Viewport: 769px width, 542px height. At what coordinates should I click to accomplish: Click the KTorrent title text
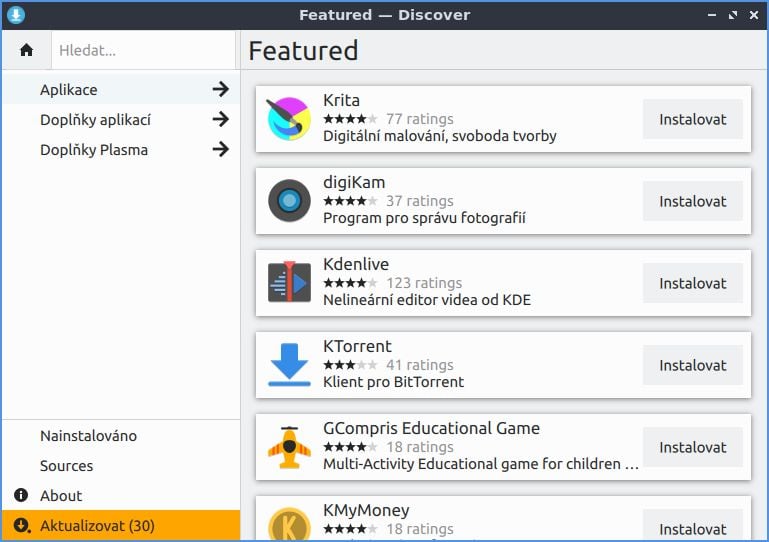pos(357,346)
